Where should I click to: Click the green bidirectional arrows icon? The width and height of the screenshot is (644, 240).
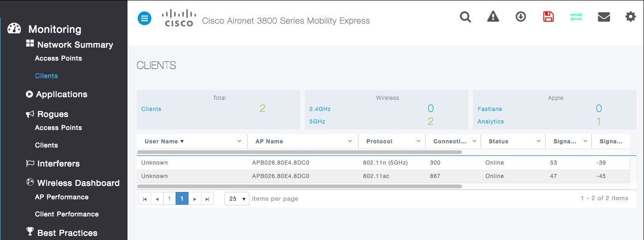(576, 17)
